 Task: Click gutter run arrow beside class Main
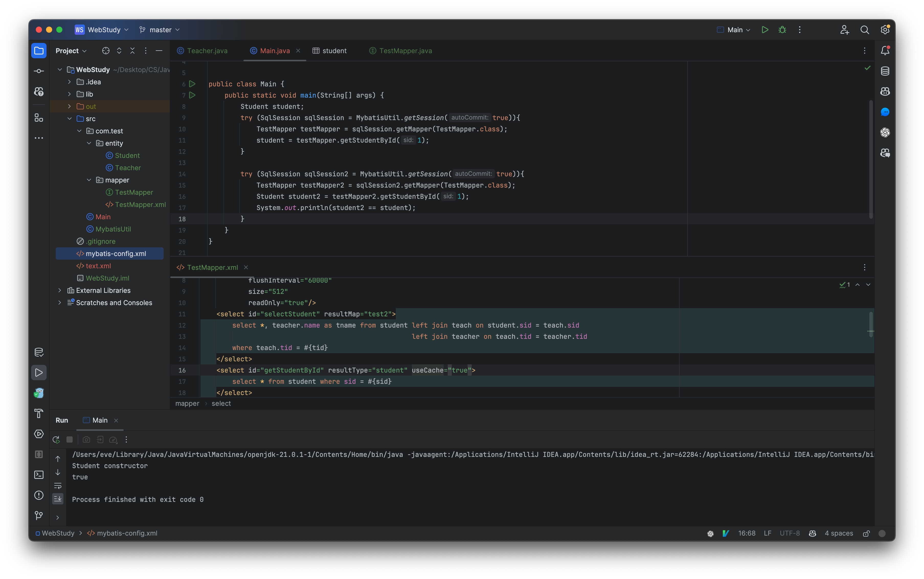[x=192, y=84]
